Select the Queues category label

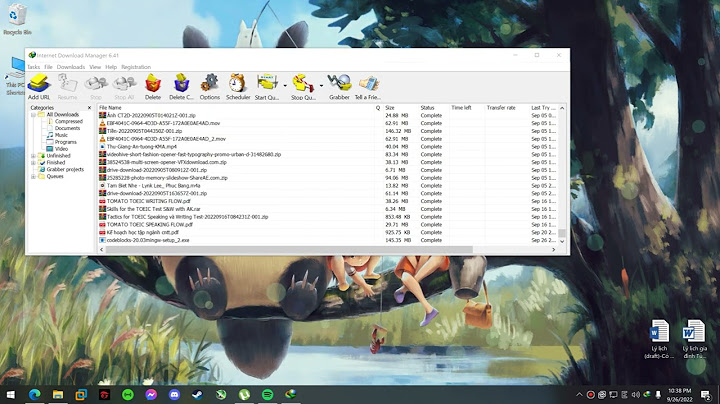55,176
